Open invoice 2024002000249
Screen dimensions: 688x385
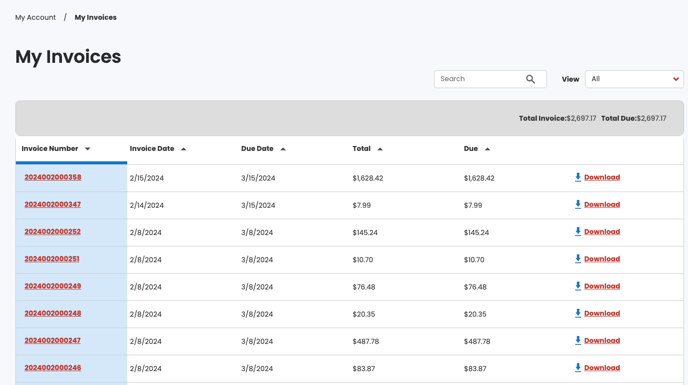[53, 286]
